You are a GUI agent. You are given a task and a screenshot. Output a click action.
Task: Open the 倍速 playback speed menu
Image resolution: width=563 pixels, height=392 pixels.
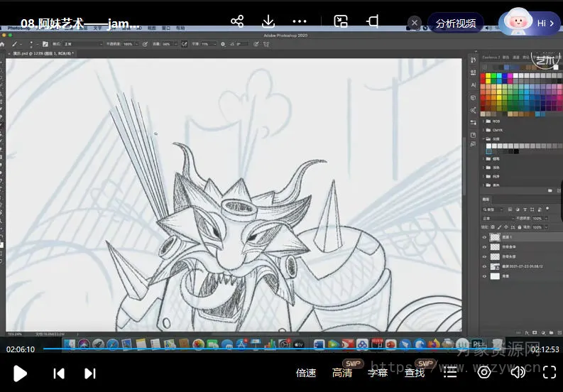point(306,373)
